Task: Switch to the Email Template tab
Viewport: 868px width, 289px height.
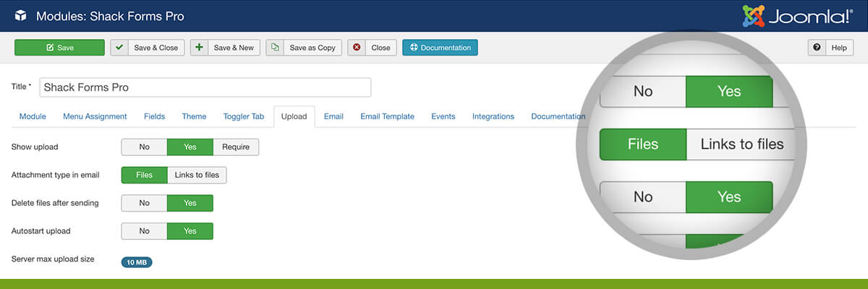Action: click(387, 116)
